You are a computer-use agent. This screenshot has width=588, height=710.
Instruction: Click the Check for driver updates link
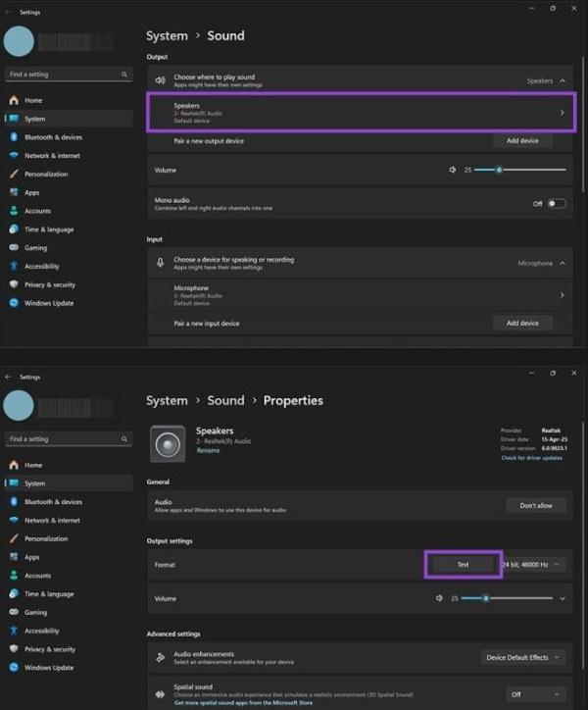coord(532,458)
